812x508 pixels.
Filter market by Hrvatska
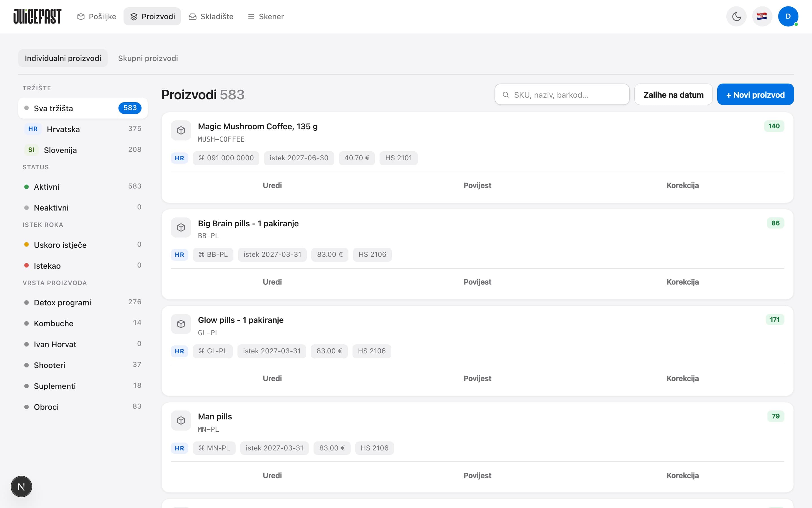[83, 129]
